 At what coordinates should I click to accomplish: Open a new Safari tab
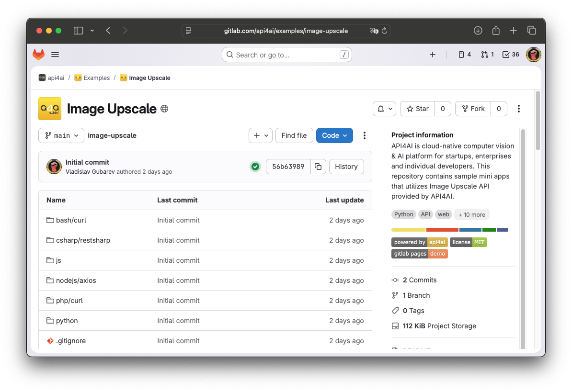point(513,31)
